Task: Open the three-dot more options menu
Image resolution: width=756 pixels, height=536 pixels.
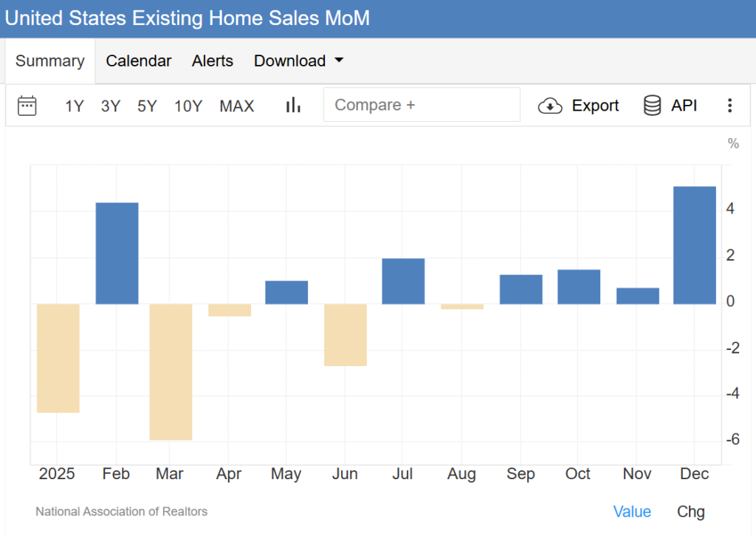Action: (x=729, y=106)
